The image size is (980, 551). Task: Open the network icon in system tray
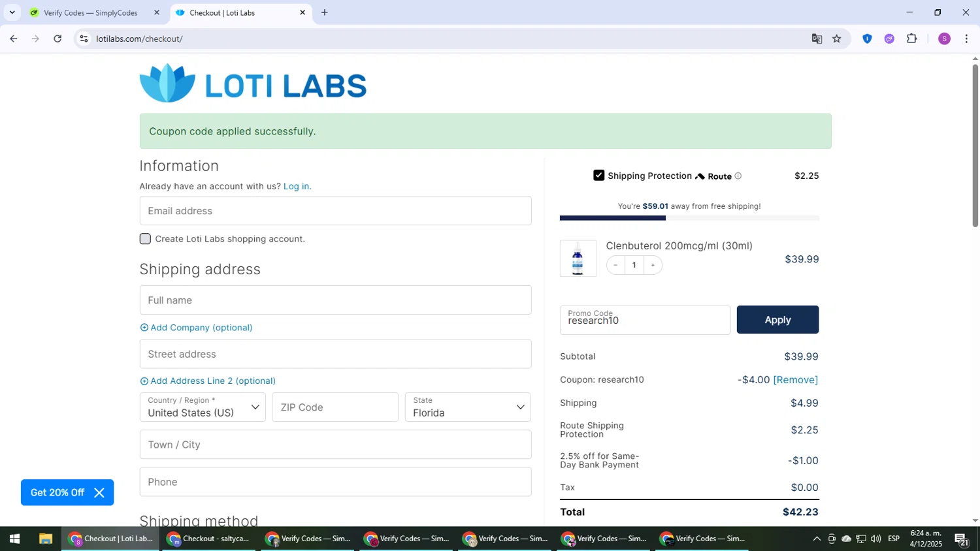861,539
